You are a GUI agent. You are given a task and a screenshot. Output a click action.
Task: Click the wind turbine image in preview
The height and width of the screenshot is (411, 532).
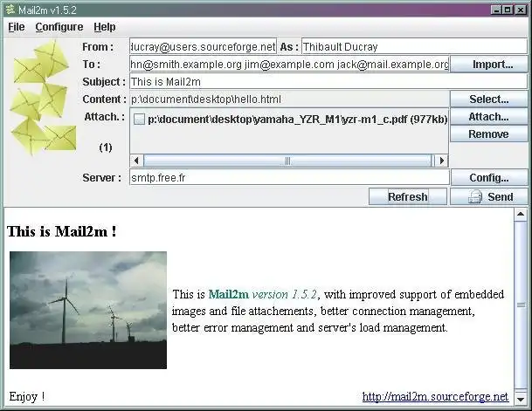(88, 310)
